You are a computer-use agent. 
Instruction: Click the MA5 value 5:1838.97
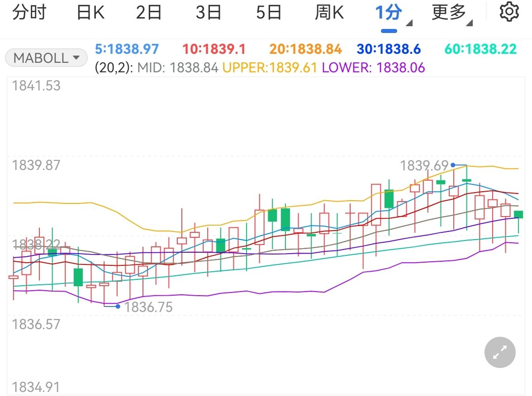coord(127,49)
